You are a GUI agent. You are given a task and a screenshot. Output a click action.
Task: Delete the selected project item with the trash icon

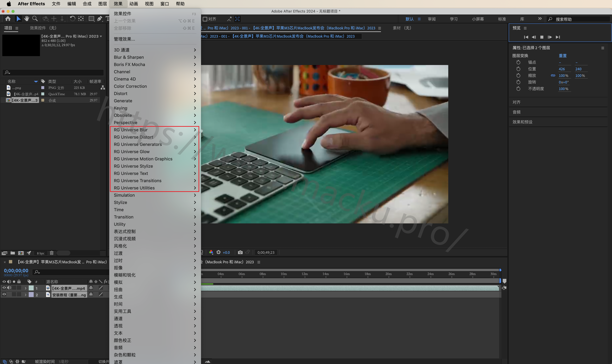[51, 253]
